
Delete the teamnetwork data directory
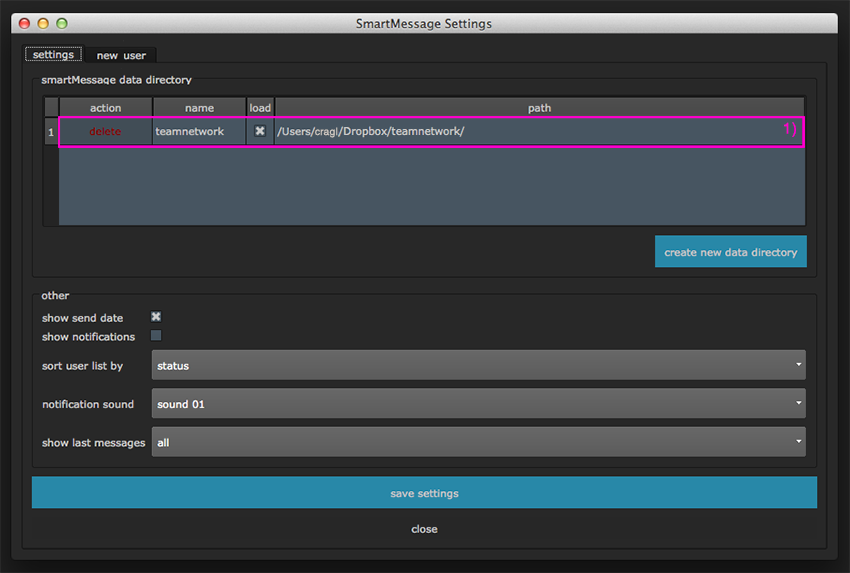pyautogui.click(x=105, y=131)
